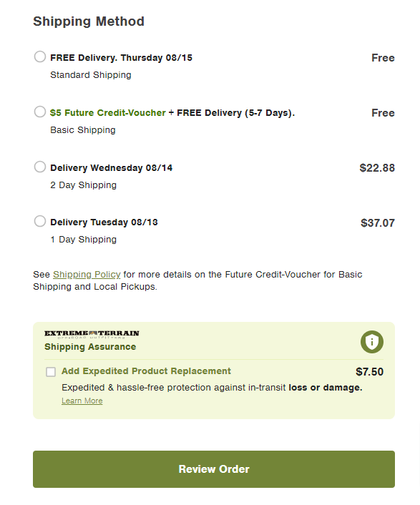Image resolution: width=420 pixels, height=505 pixels.
Task: Click the Shipping Assurance shield info icon
Action: tap(372, 342)
